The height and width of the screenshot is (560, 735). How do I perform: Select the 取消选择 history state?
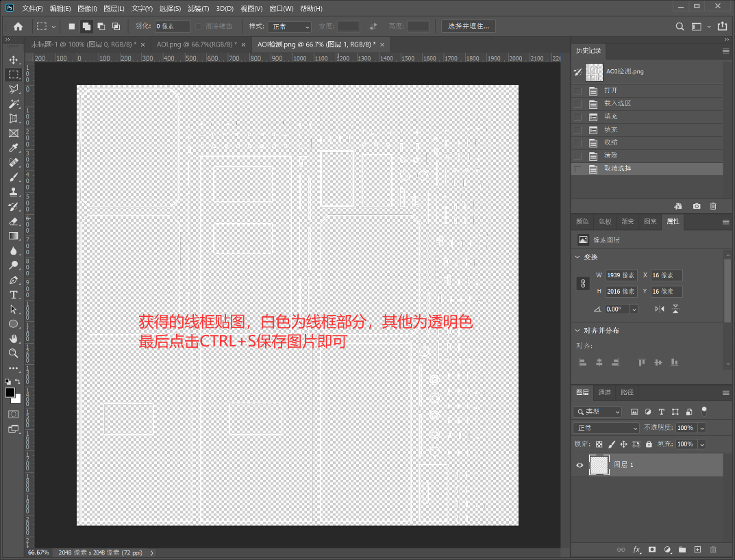[x=647, y=168]
